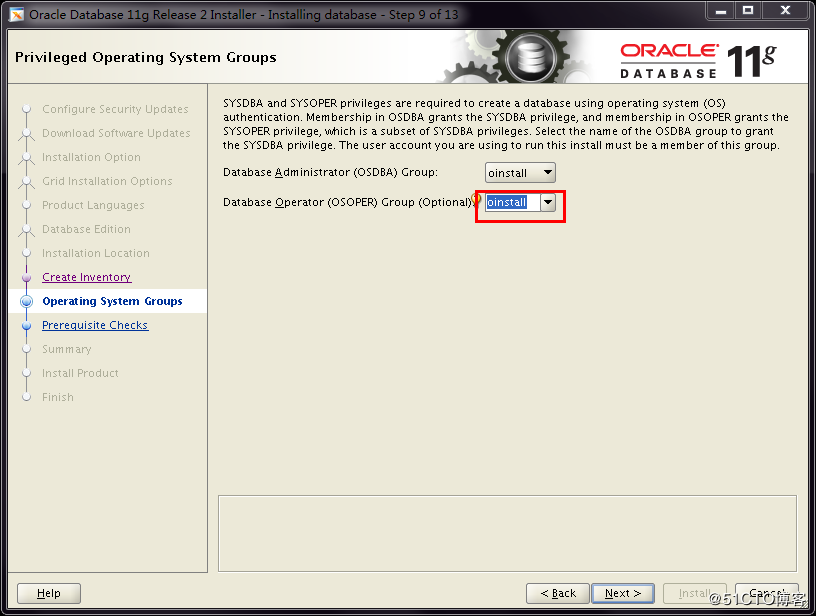This screenshot has height=616, width=816.
Task: Click Grid Installation Options step
Action: (x=107, y=181)
